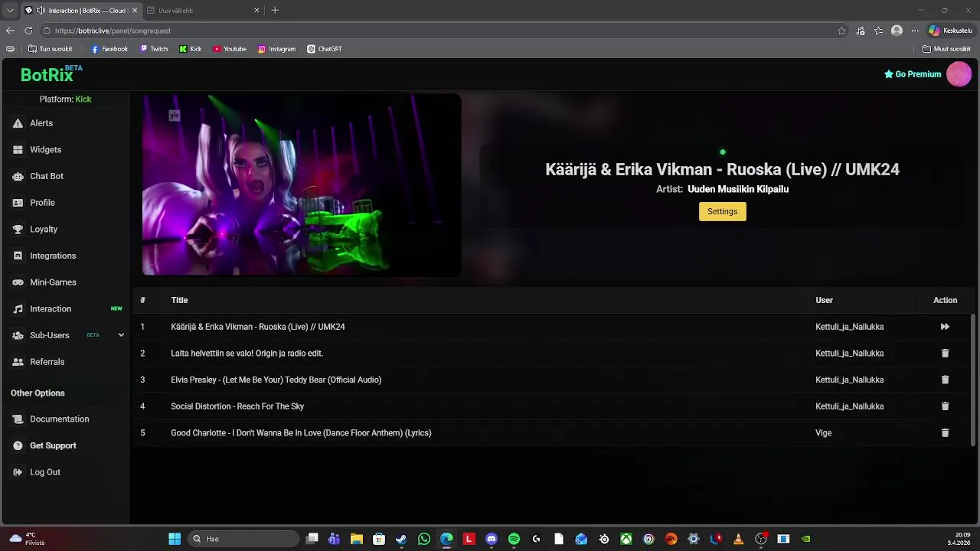Add this page to favorites
Image resolution: width=980 pixels, height=551 pixels.
pyautogui.click(x=841, y=31)
